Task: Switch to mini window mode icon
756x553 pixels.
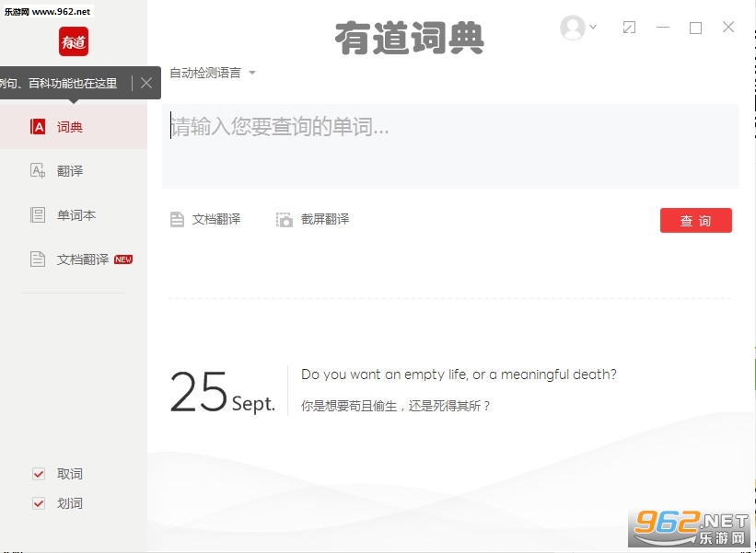Action: point(629,28)
